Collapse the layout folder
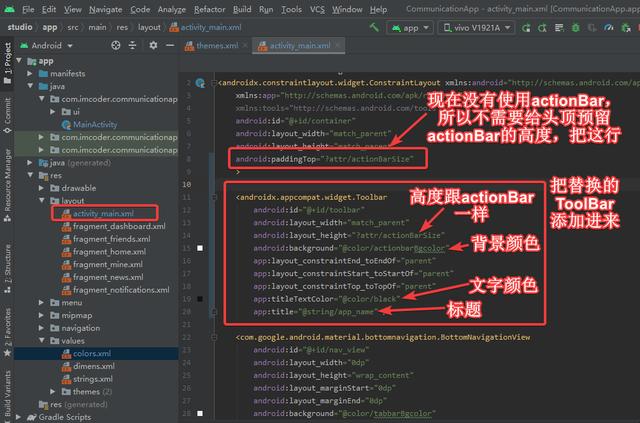This screenshot has width=640, height=423. (x=41, y=200)
